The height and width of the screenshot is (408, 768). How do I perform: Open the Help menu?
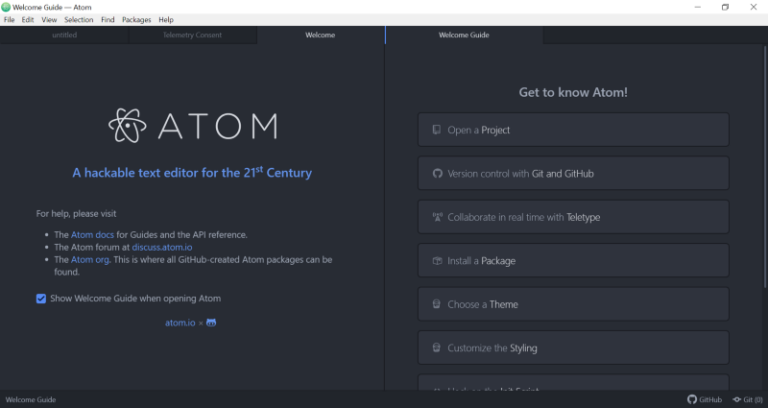[x=166, y=20]
